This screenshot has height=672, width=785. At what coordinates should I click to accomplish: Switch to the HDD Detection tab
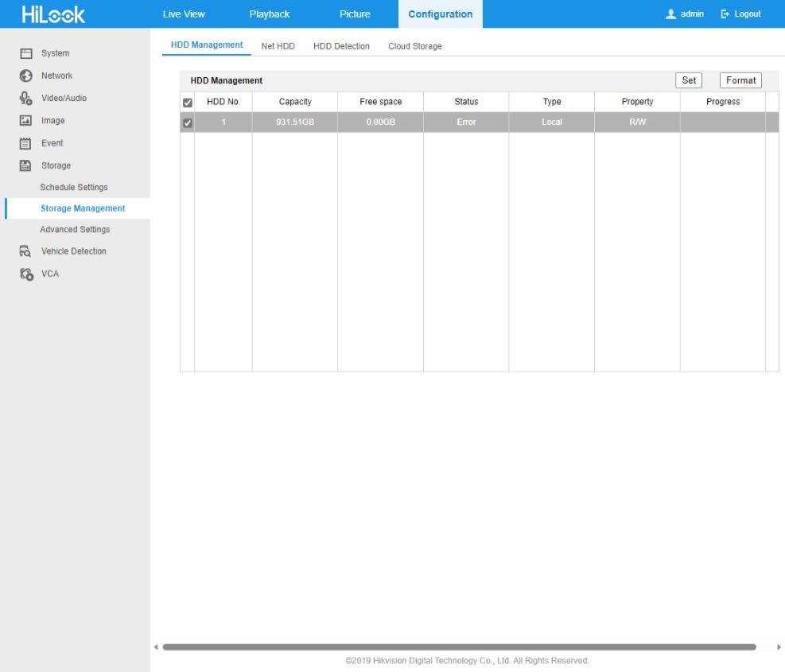pos(341,46)
